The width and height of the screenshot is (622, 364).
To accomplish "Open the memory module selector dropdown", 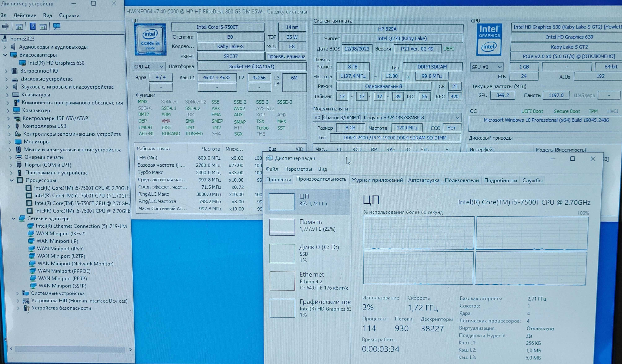I will tap(387, 118).
